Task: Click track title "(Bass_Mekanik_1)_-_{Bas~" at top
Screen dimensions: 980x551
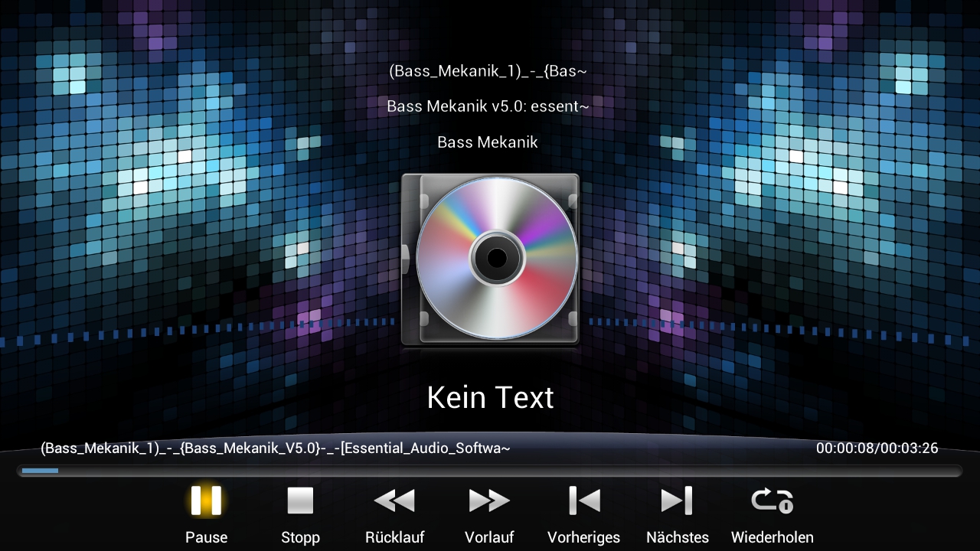Action: click(x=488, y=71)
